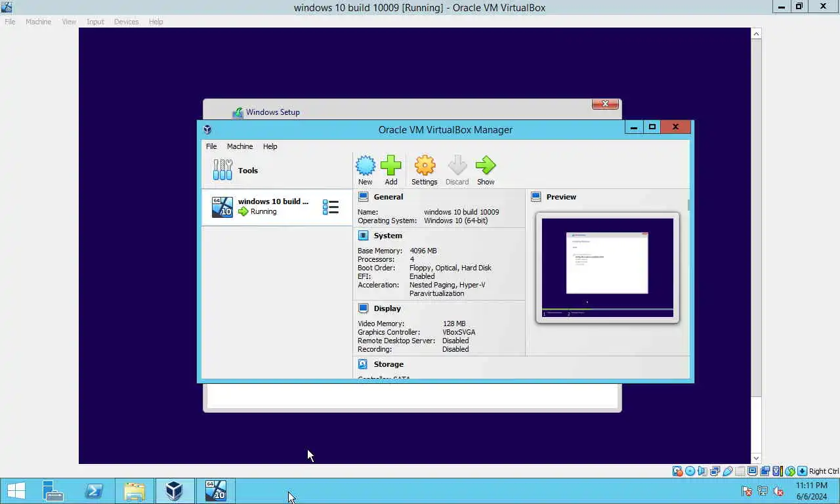Click the Display section header
This screenshot has width=840, height=504.
(387, 308)
